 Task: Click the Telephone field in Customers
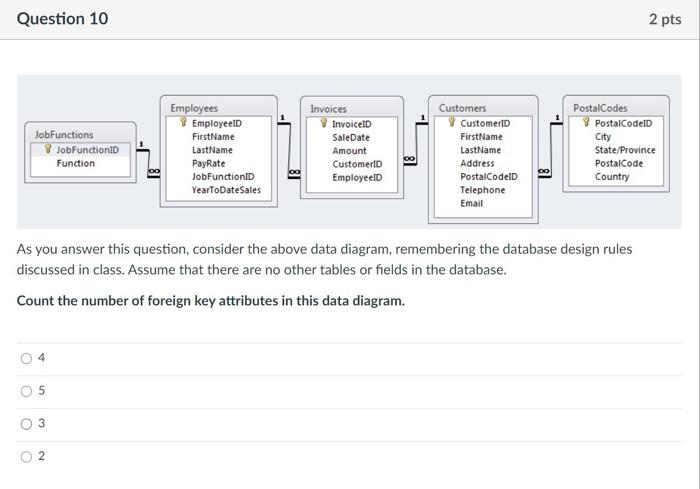(x=483, y=190)
